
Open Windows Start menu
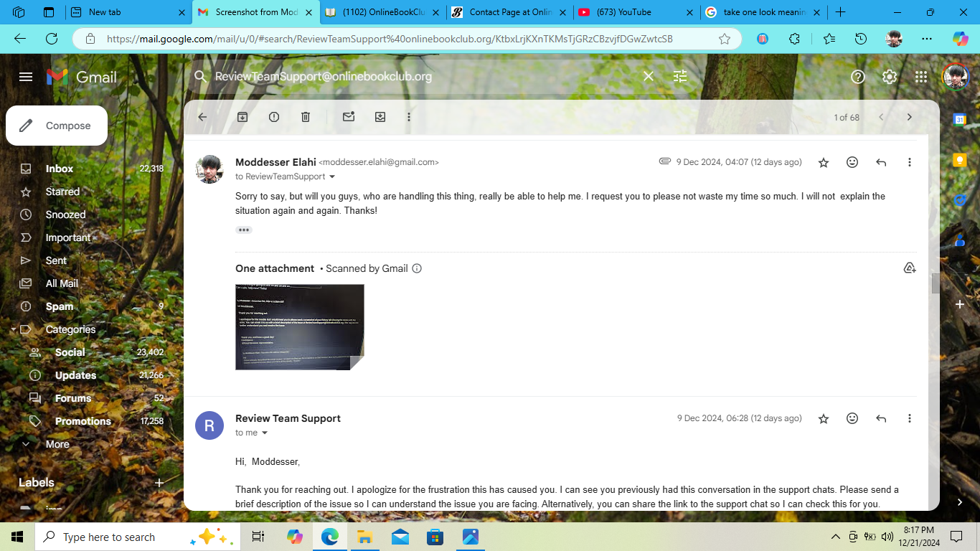(x=17, y=537)
